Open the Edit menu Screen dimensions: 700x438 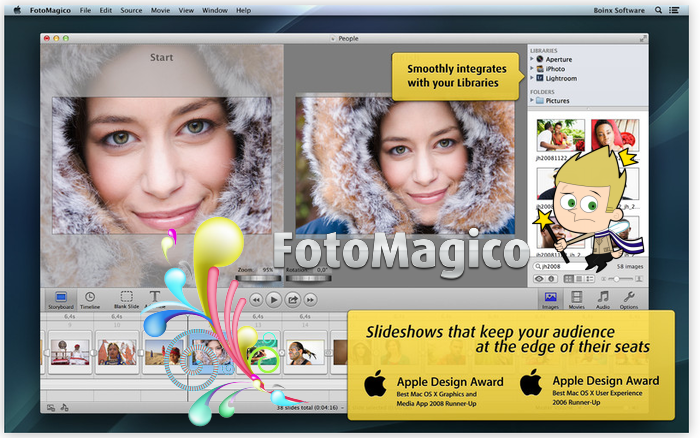106,10
